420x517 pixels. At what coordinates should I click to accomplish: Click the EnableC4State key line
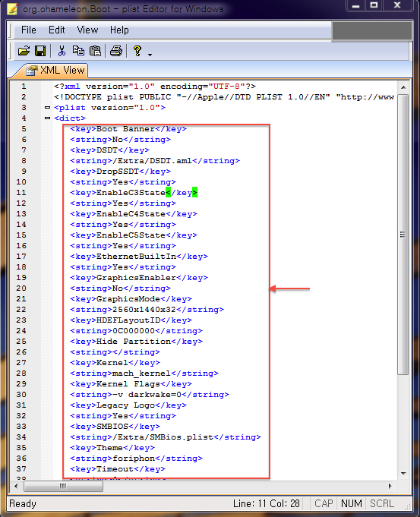tap(134, 214)
